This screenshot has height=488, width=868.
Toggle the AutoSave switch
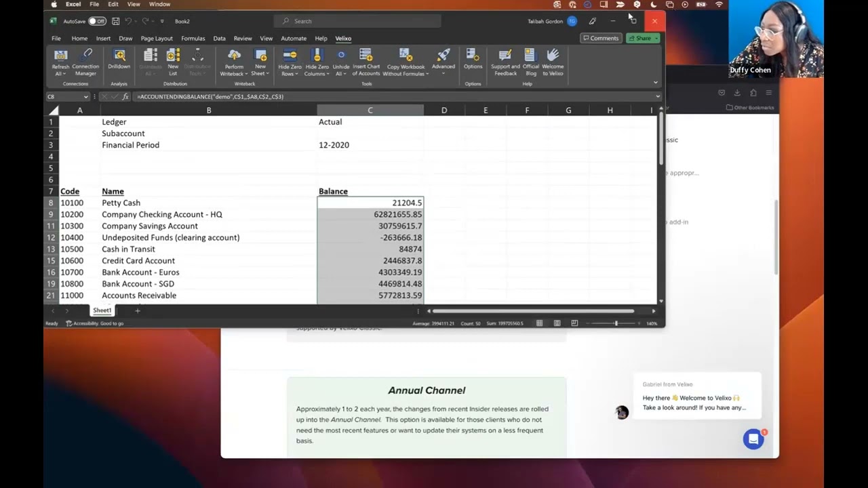(x=97, y=21)
